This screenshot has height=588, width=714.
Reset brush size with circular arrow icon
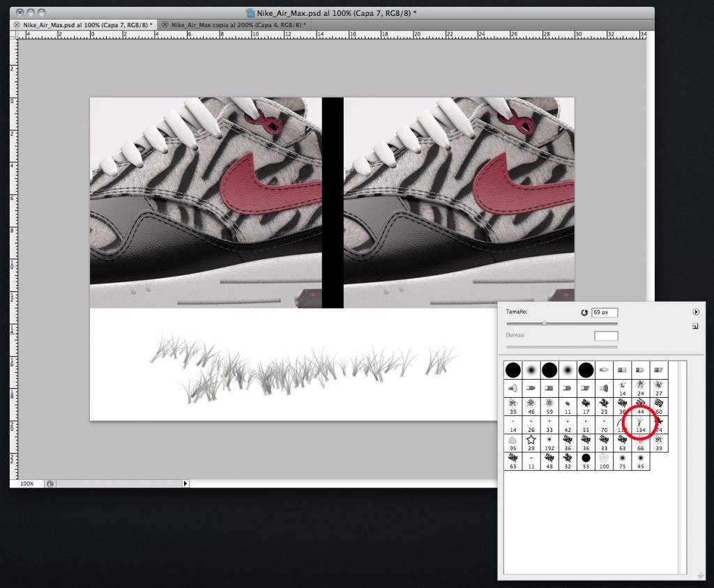click(584, 313)
